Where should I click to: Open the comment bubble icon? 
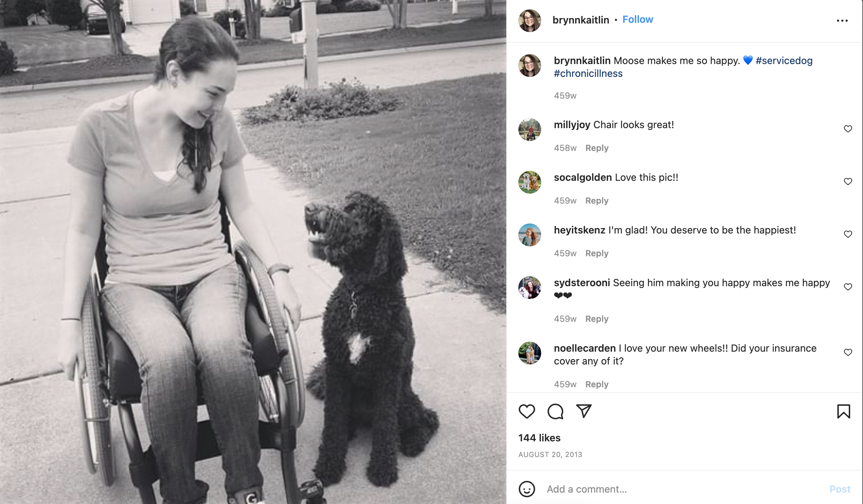point(555,411)
